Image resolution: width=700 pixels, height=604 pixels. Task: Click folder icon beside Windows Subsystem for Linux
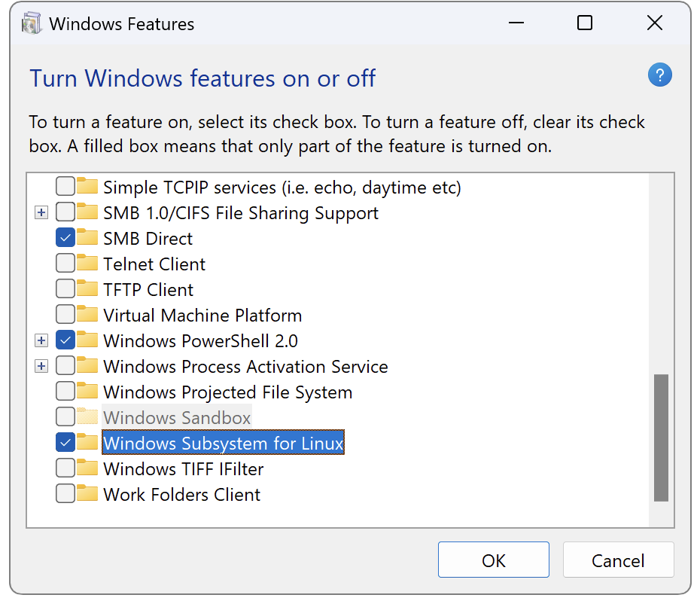click(87, 442)
